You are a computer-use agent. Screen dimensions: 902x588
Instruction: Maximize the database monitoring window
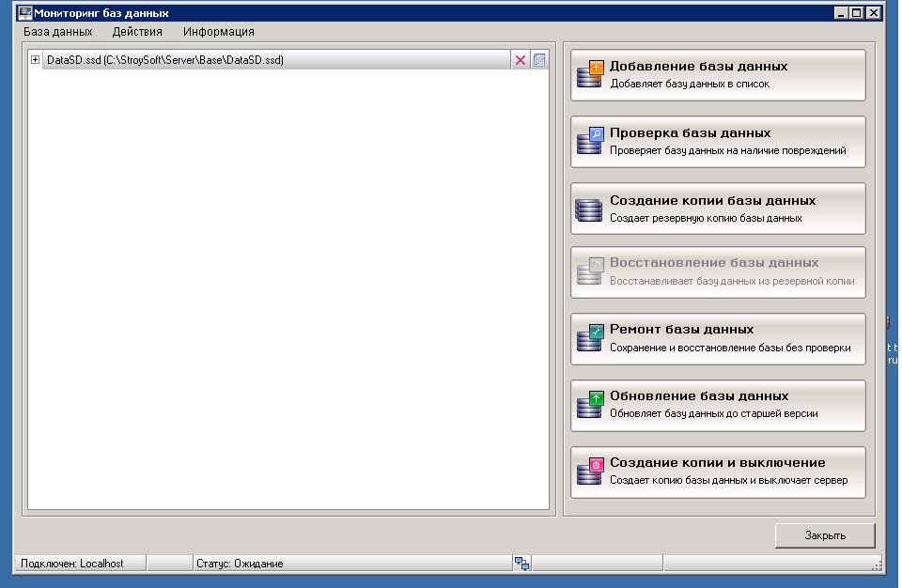point(856,13)
